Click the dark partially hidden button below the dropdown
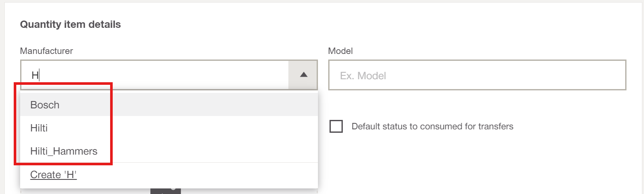Screen dimensions: 644x194 [x=165, y=191]
